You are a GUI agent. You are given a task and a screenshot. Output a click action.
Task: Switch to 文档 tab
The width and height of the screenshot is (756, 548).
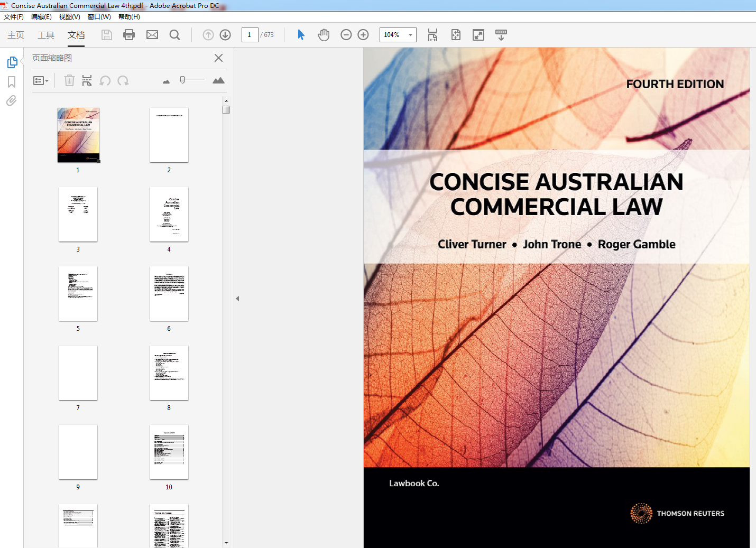[76, 35]
